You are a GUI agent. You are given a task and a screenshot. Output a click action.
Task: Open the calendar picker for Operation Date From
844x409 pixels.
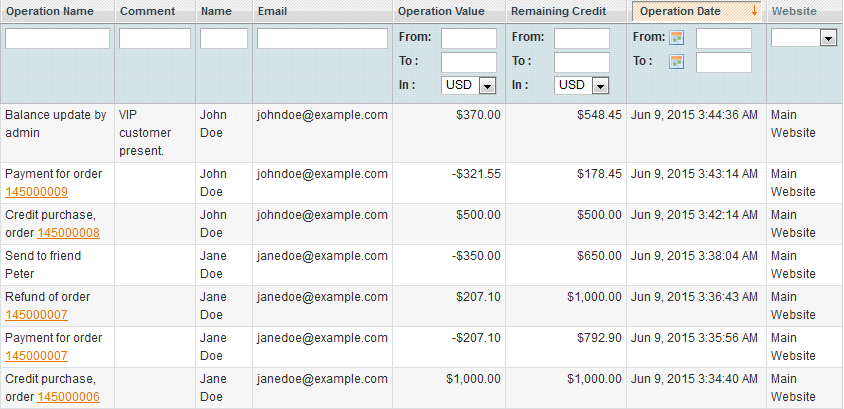click(677, 38)
